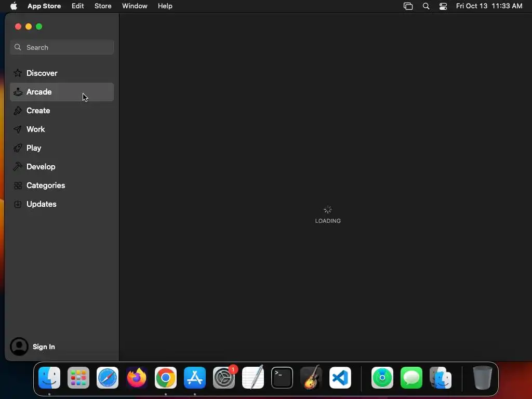
Task: Click the green full screen window button
Action: tap(39, 26)
